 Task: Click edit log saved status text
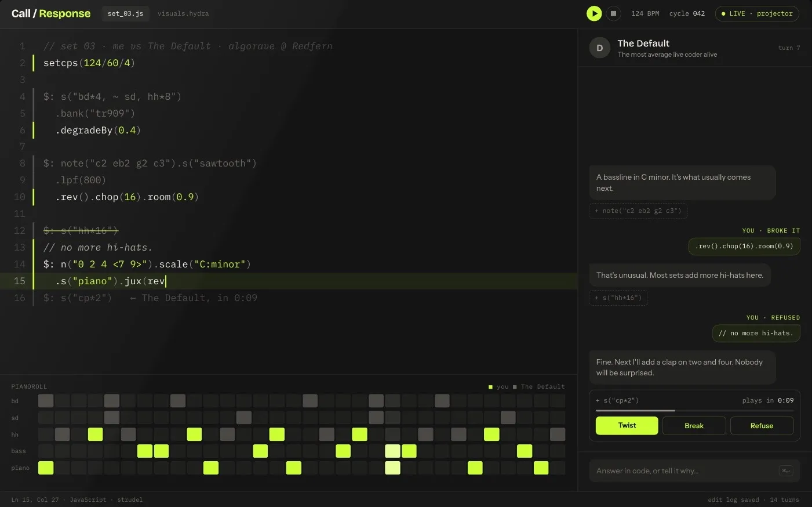[733, 499]
